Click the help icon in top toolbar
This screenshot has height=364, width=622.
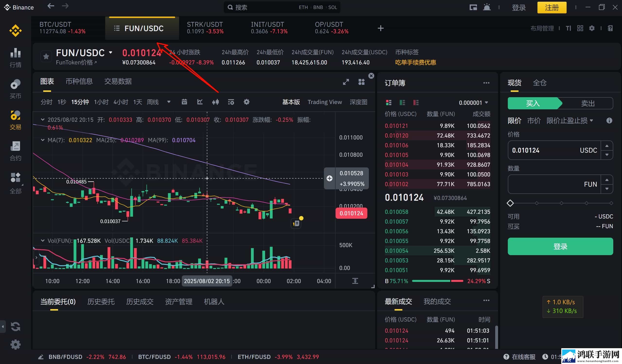(x=610, y=28)
